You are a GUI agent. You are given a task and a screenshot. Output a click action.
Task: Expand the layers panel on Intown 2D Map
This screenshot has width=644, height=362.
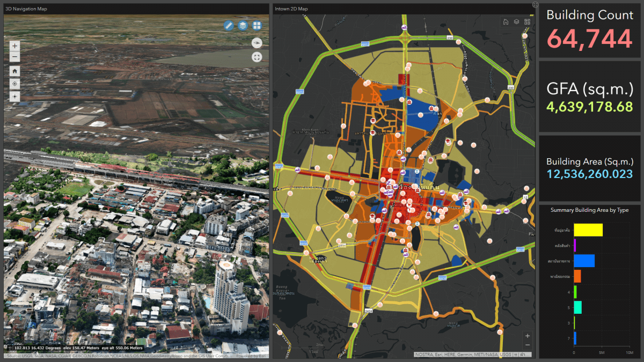[516, 22]
